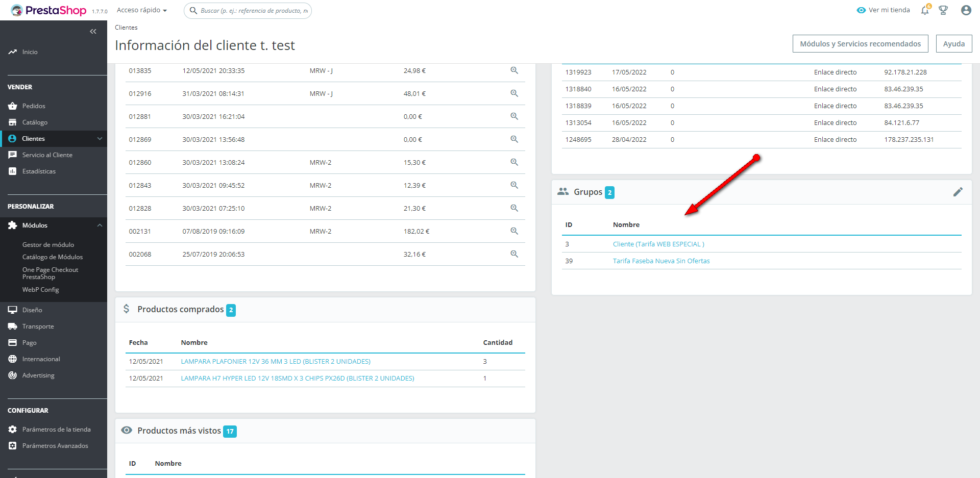This screenshot has width=980, height=478.
Task: Open notifications bell icon
Action: point(925,10)
